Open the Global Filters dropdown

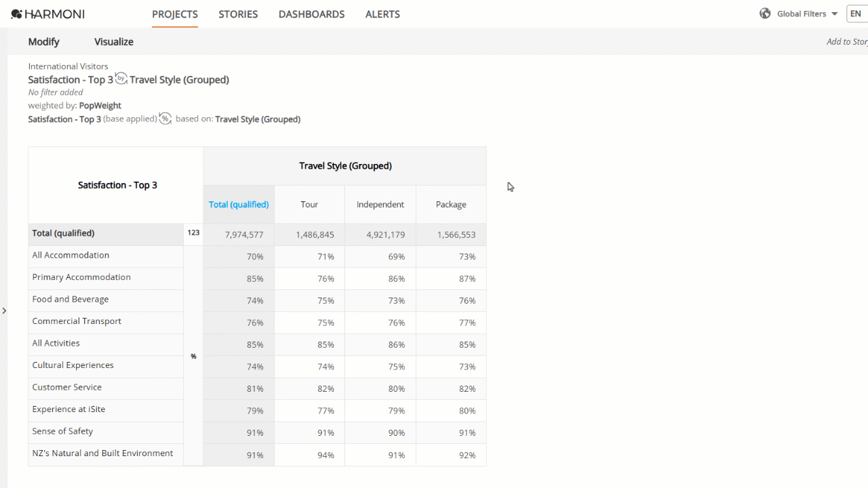[x=808, y=14]
